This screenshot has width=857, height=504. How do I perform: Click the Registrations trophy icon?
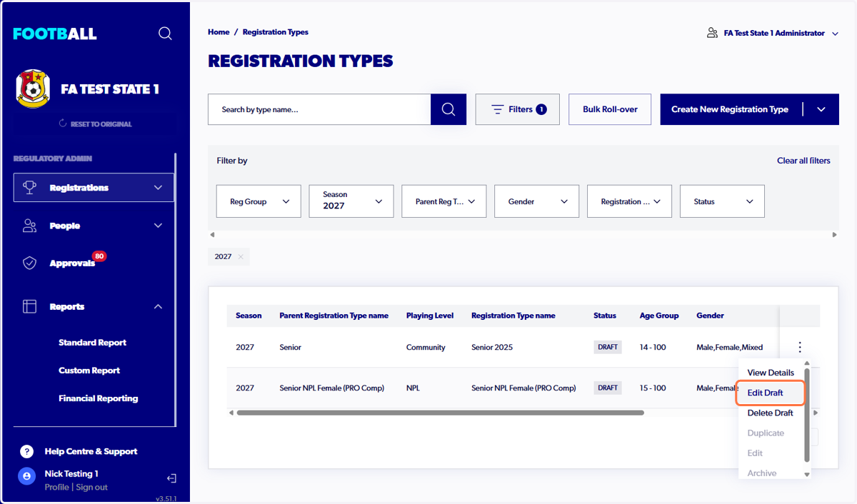(29, 188)
